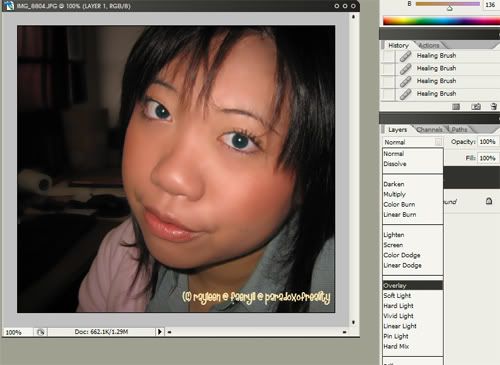Open the History tab
Image resolution: width=500 pixels, height=365 pixels.
398,45
